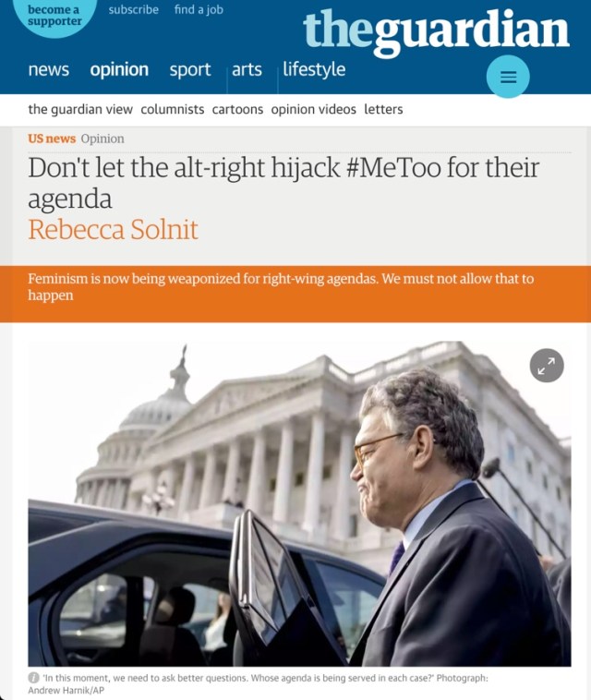Viewport: 591px width, 700px height.
Task: Open the hamburger menu circle icon
Action: [508, 77]
